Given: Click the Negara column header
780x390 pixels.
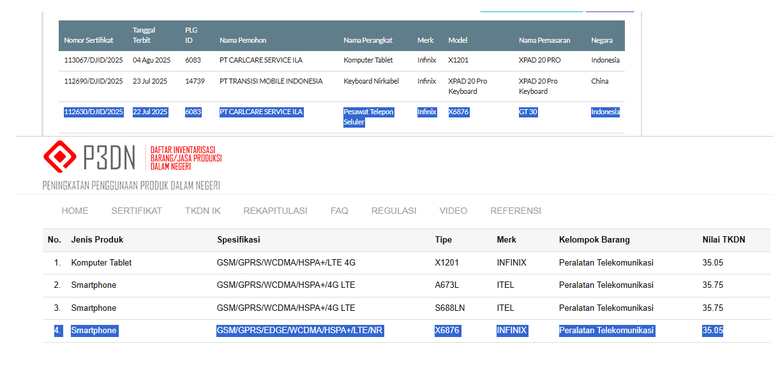Looking at the screenshot, I should (602, 40).
